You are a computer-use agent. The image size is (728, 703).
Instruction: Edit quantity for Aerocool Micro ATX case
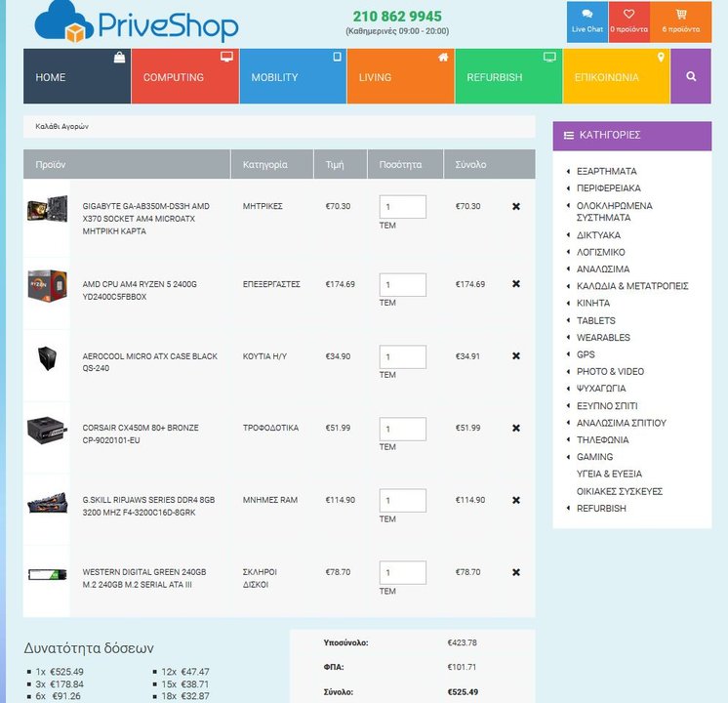point(402,356)
